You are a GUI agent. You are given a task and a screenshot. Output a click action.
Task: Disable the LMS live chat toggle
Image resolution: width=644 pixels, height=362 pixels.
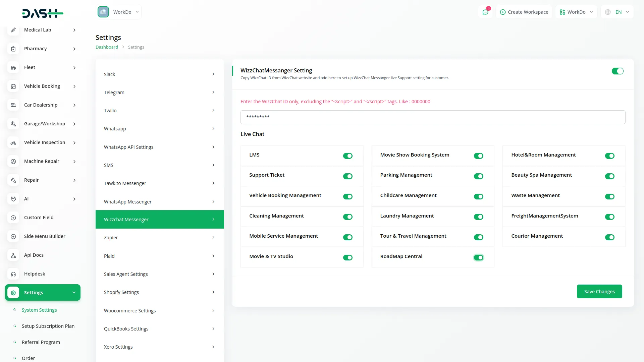pyautogui.click(x=348, y=156)
